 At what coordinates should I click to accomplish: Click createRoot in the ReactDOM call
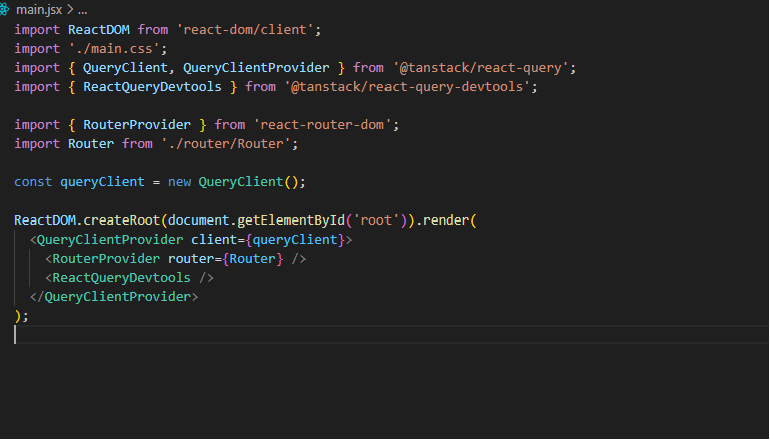[x=122, y=220]
